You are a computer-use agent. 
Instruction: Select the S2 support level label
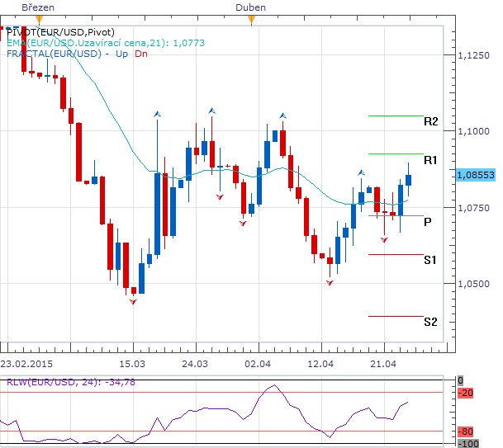click(x=430, y=322)
